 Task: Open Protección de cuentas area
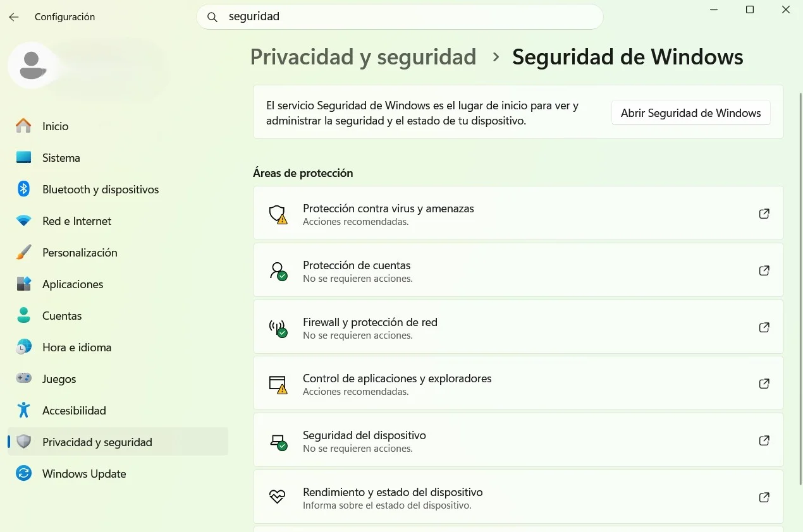(x=518, y=270)
